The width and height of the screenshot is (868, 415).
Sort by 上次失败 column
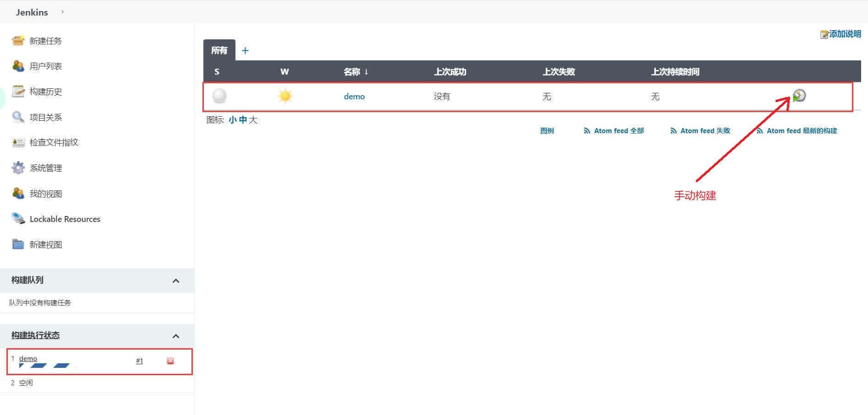click(x=558, y=72)
